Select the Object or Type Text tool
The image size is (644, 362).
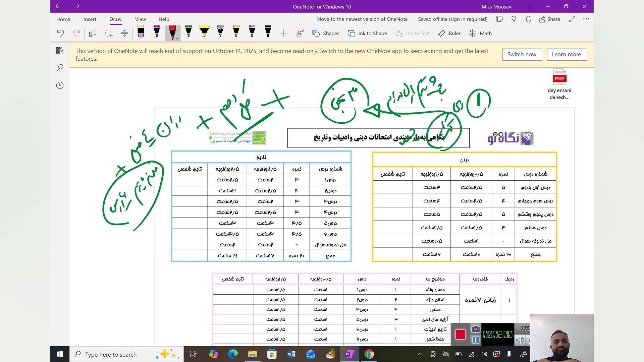(x=93, y=33)
